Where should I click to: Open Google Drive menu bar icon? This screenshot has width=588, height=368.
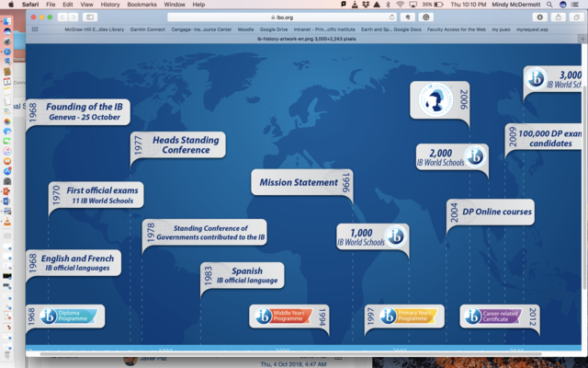coord(377,5)
